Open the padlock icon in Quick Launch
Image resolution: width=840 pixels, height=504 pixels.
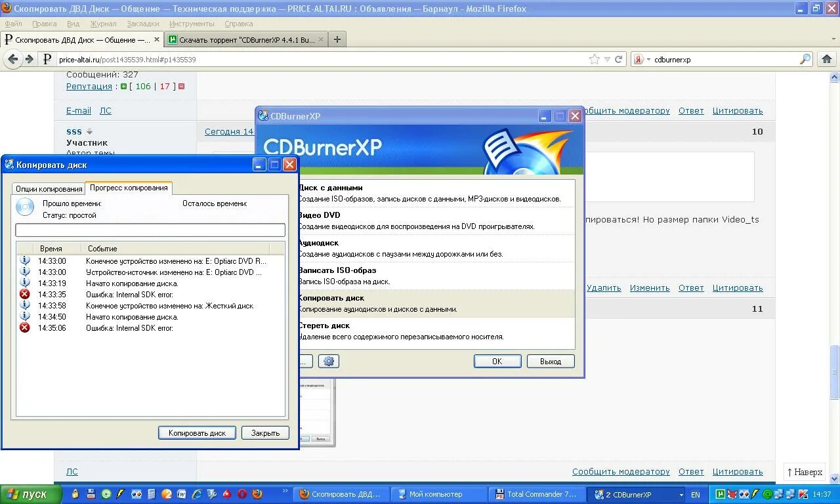(x=75, y=494)
